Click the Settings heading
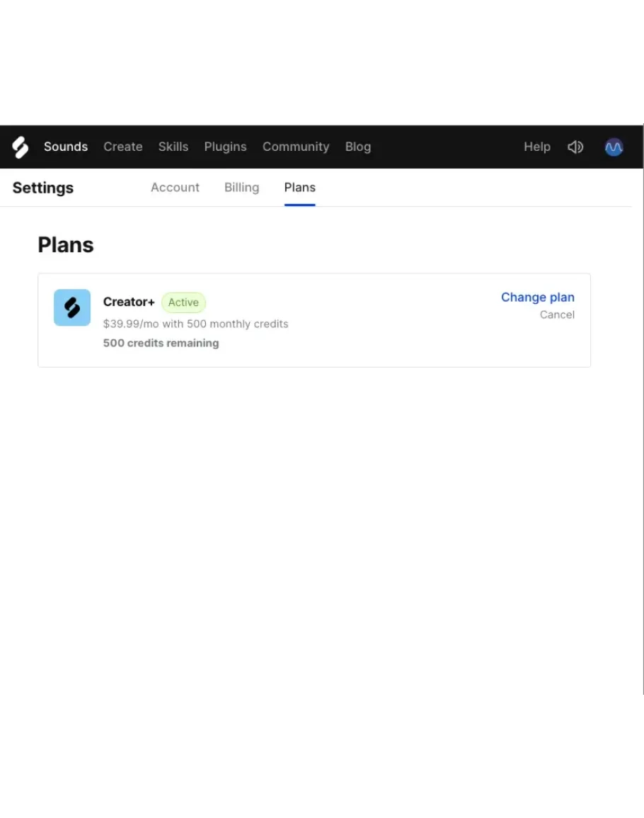Screen dimensions: 644x818 click(x=43, y=188)
